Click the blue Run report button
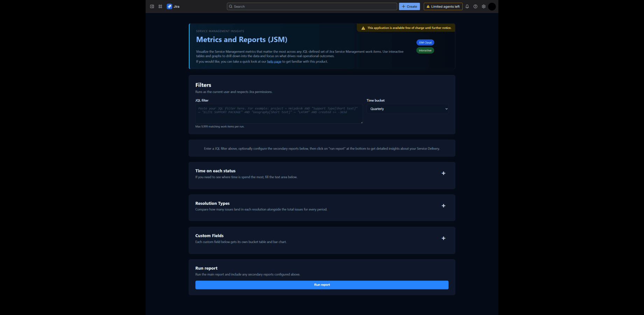Screen dimensions: 644x315 tap(322, 285)
